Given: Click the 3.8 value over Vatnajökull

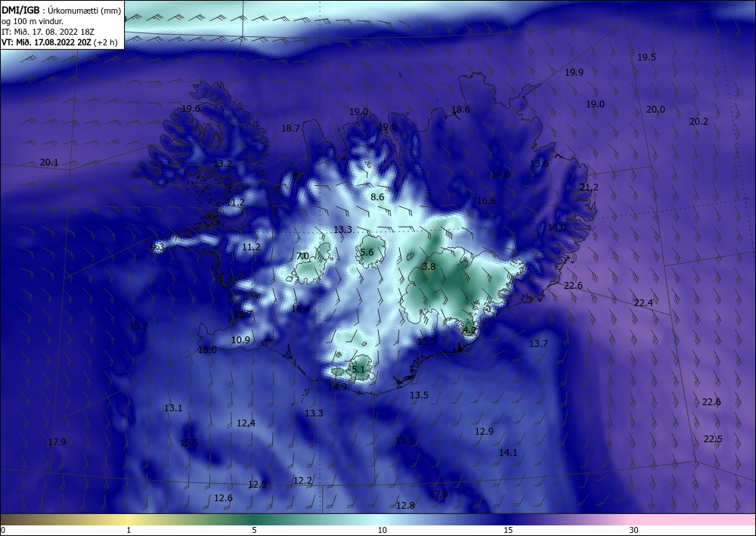Looking at the screenshot, I should 429,267.
